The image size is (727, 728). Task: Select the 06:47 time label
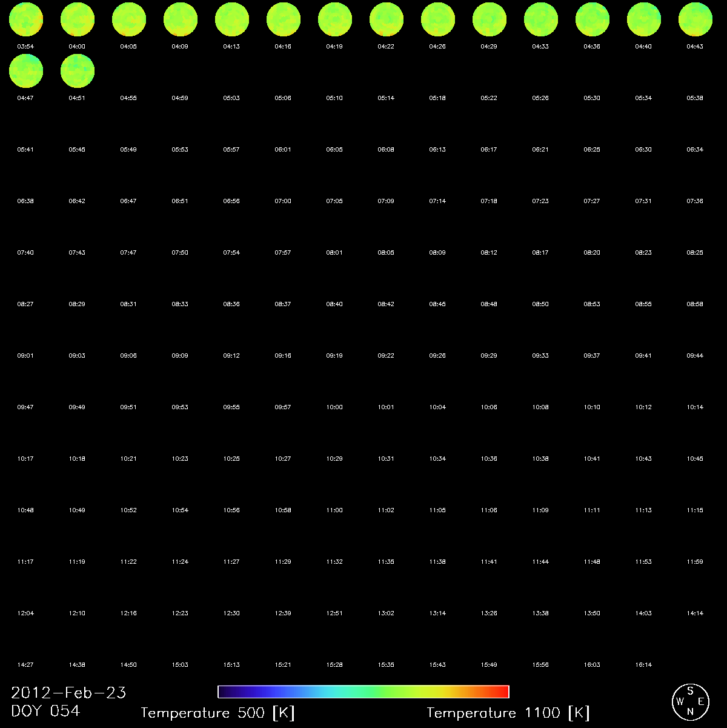click(x=128, y=201)
